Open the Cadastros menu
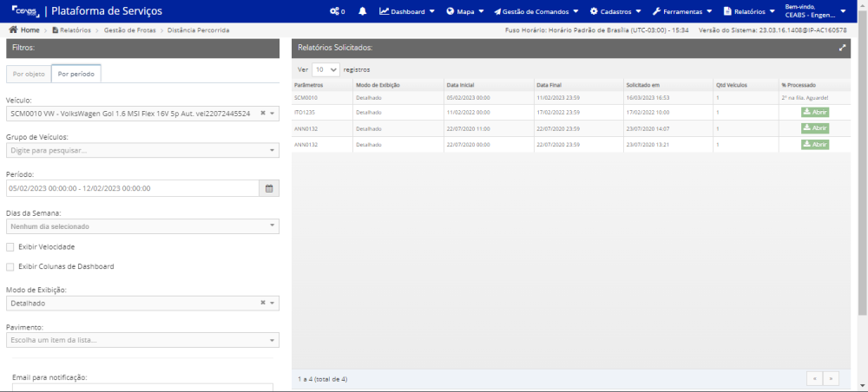Image resolution: width=868 pixels, height=392 pixels. (615, 11)
